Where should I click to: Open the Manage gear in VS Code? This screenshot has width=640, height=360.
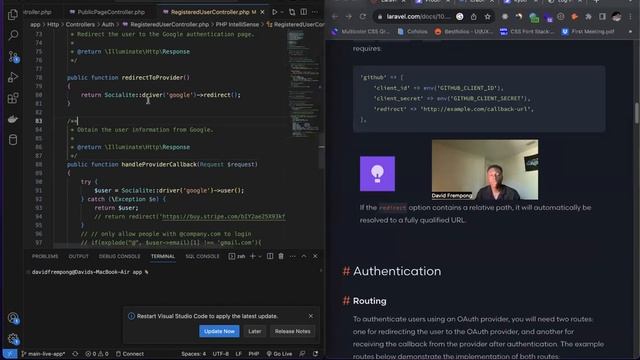(x=13, y=339)
